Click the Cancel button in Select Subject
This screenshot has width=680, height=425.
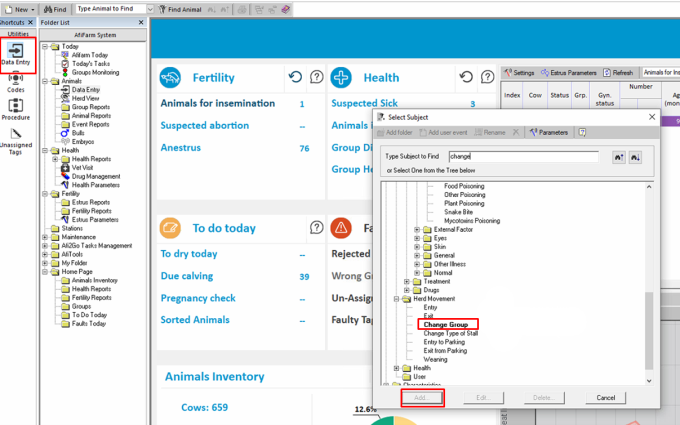[605, 397]
